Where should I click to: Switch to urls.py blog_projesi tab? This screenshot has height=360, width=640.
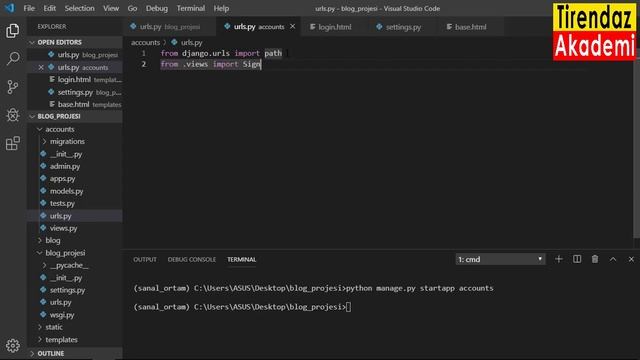tap(169, 27)
